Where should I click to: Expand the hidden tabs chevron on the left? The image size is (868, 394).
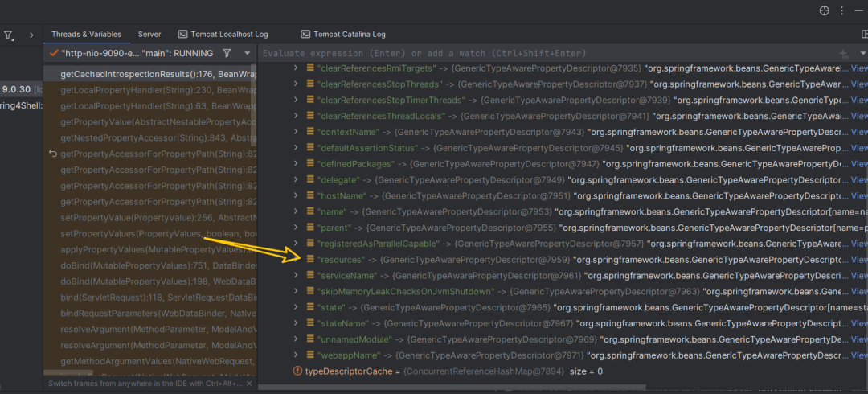[x=31, y=35]
